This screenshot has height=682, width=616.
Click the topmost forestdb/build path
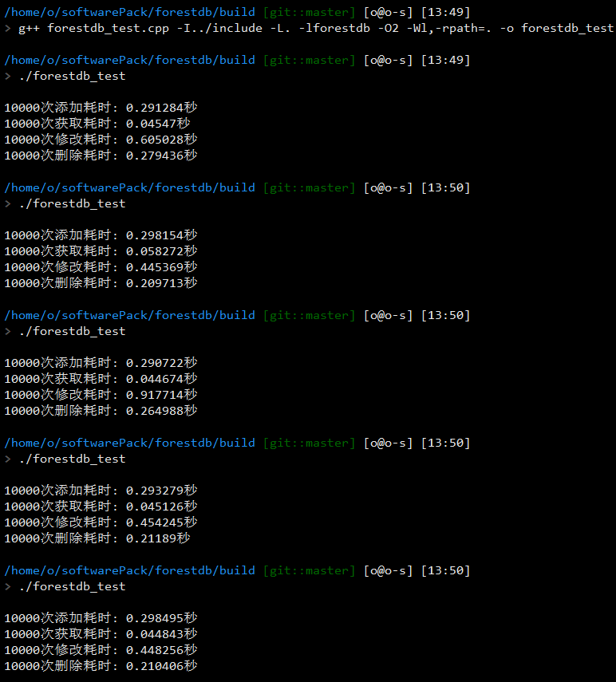click(129, 12)
